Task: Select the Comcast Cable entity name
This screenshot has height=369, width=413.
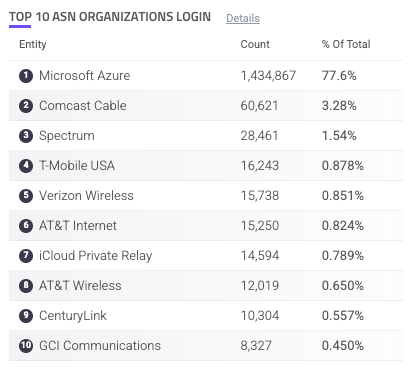Action: pyautogui.click(x=83, y=106)
